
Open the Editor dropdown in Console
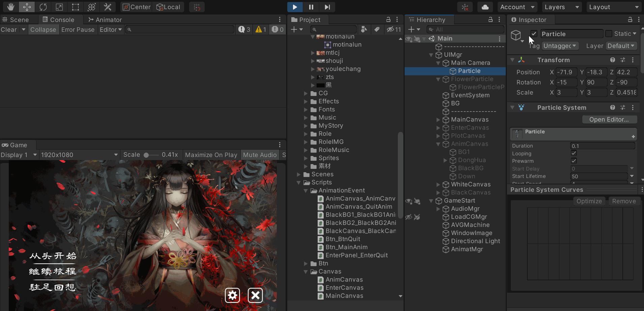(111, 29)
